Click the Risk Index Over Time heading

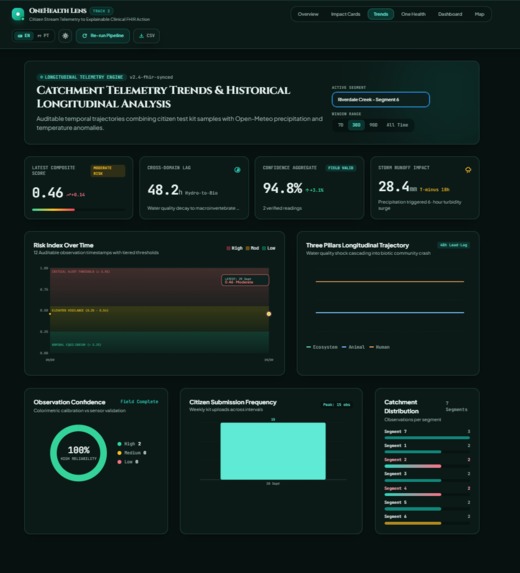coord(63,245)
